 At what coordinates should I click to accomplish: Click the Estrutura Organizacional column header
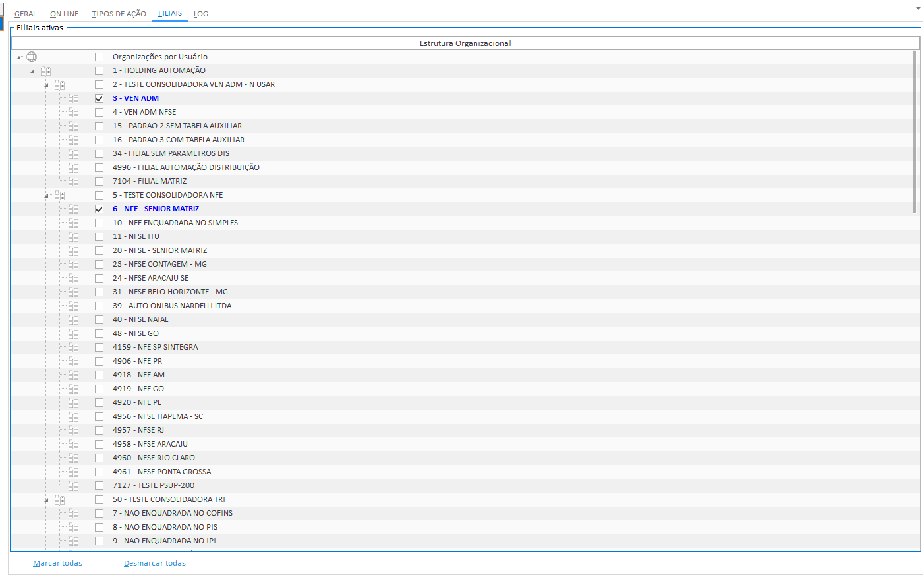pos(465,43)
